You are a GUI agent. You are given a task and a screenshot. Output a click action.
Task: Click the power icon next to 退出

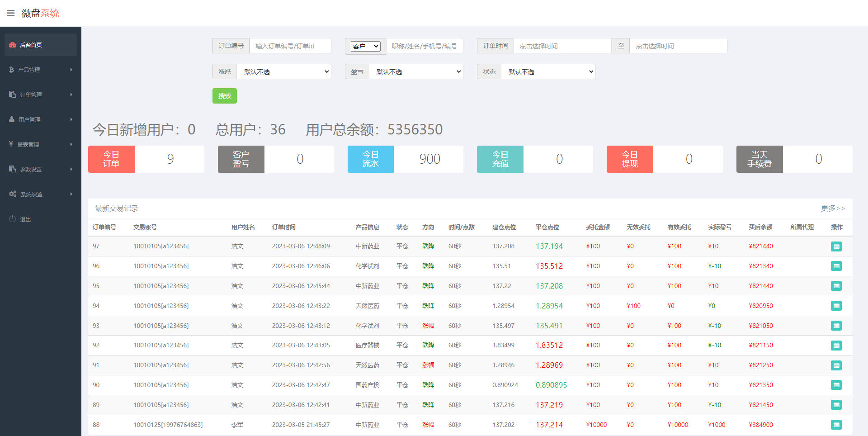point(13,219)
